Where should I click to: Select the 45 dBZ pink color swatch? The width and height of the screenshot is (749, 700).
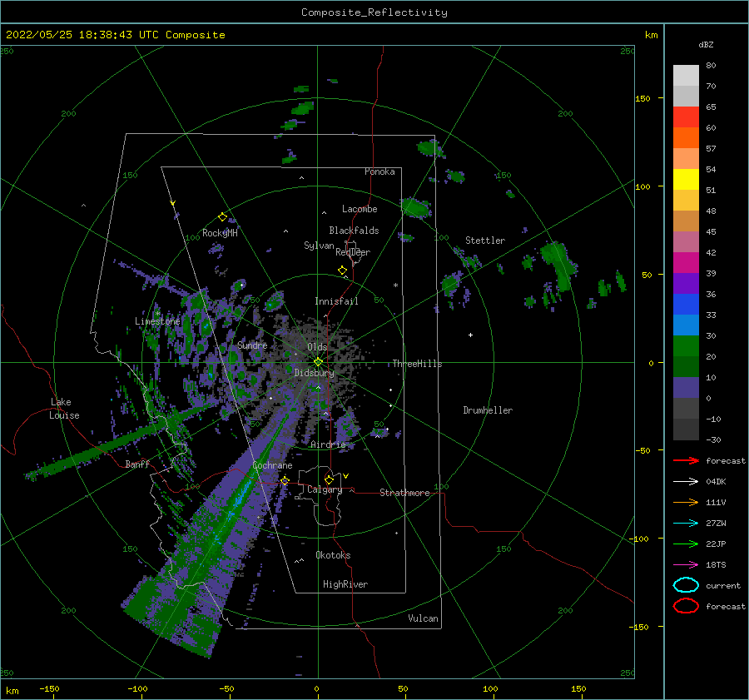[x=686, y=241]
